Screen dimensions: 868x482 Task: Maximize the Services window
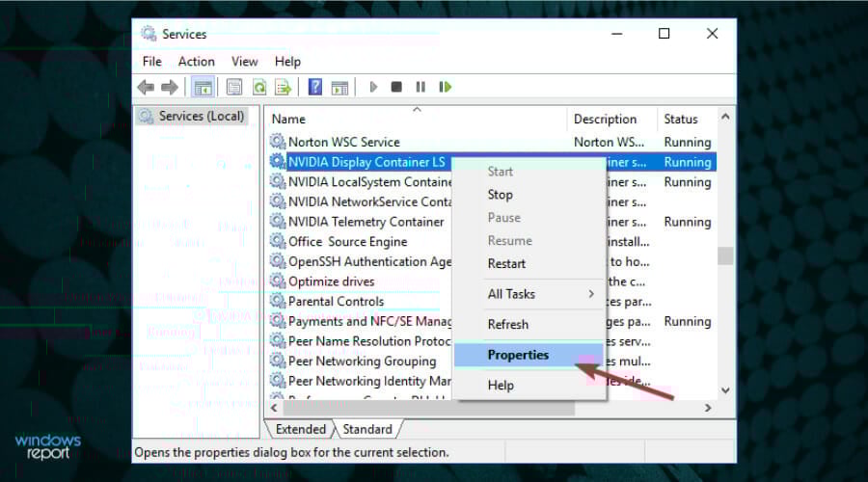tap(664, 34)
